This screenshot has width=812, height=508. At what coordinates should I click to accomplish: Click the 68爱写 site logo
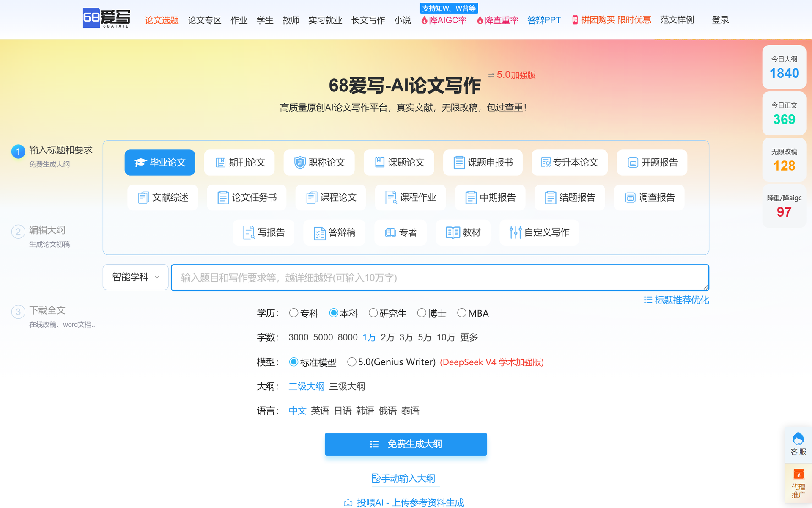tap(106, 18)
